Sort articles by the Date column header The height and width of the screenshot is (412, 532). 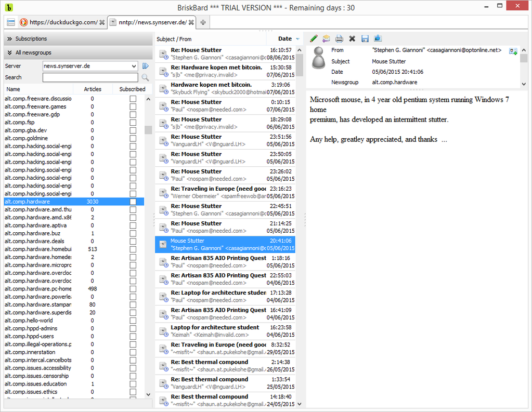coord(284,39)
